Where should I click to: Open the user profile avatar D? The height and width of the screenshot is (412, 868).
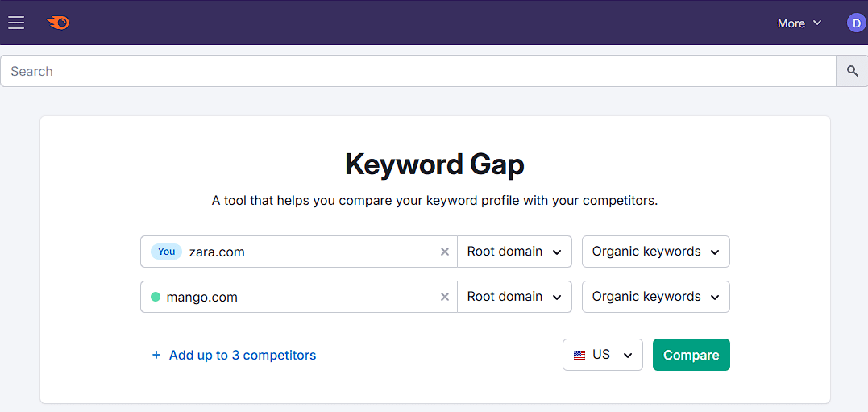coord(856,23)
